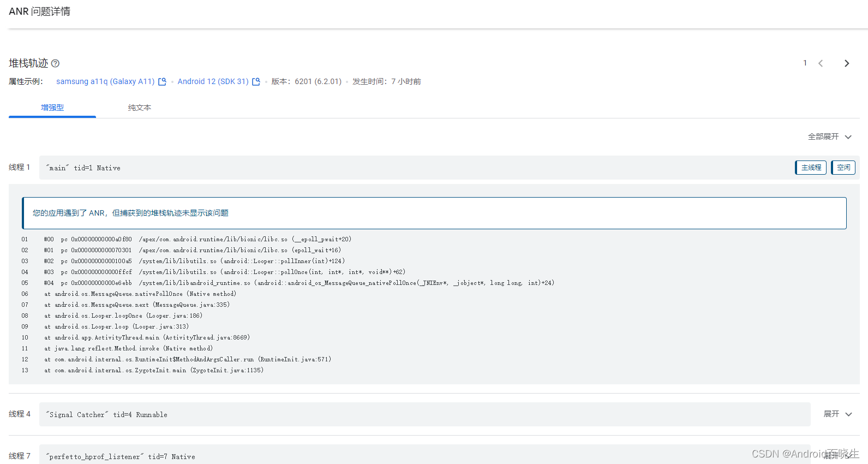
Task: Click the 发生时间: 7 小时前 text
Action: pyautogui.click(x=387, y=81)
